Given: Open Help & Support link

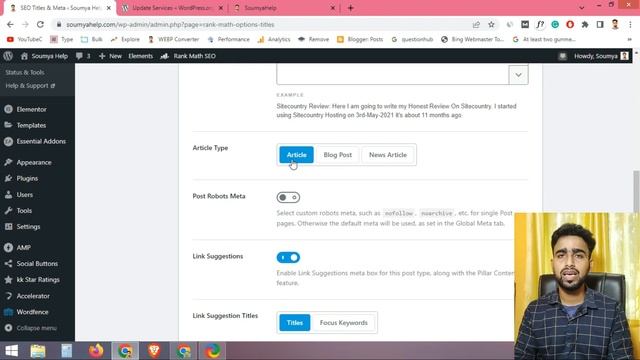Looking at the screenshot, I should click(30, 86).
